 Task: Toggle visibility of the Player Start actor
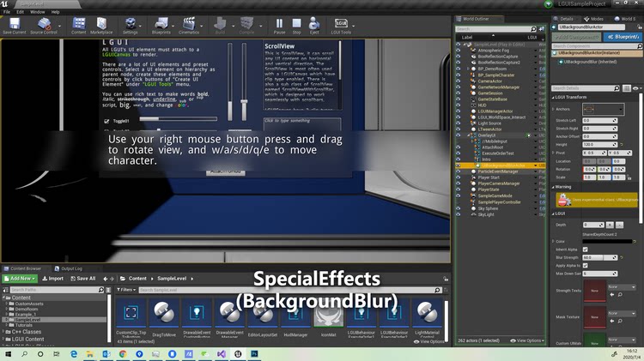(x=458, y=177)
